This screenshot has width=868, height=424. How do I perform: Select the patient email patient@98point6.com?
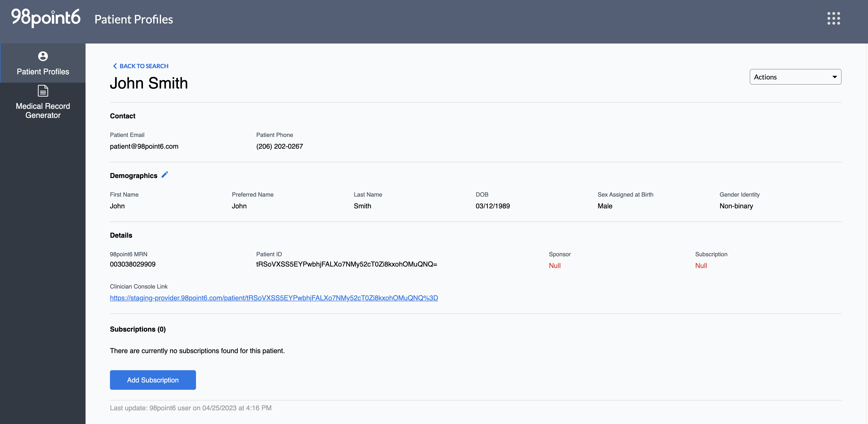(144, 146)
